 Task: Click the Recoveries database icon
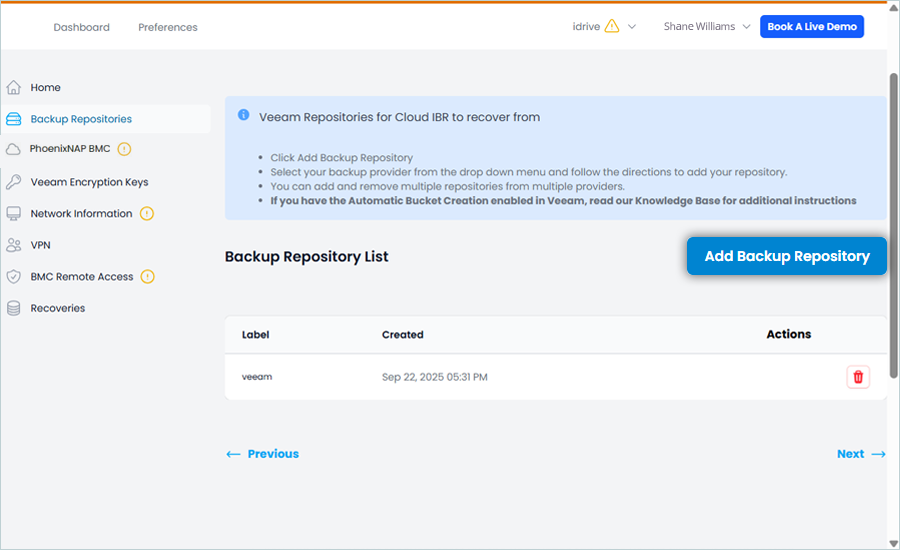14,308
